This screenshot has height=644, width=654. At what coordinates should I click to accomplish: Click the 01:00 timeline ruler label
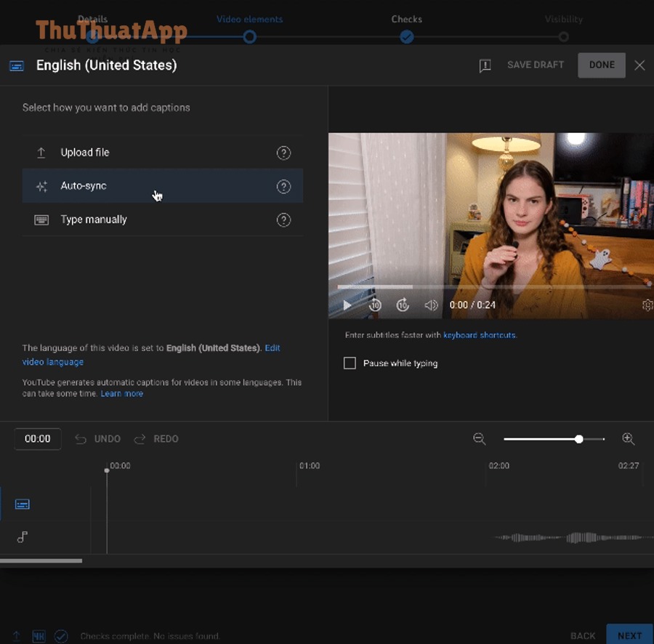tap(310, 466)
